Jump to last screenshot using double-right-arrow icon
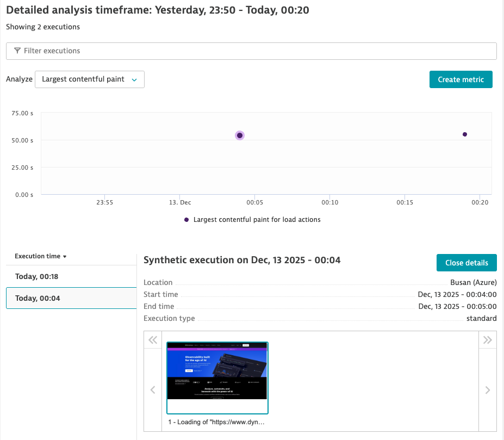The height and width of the screenshot is (440, 504). point(487,339)
